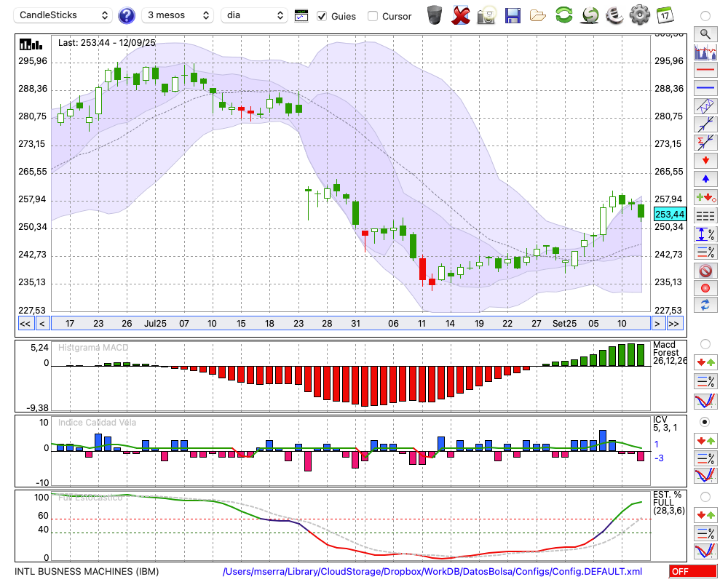The width and height of the screenshot is (728, 582).
Task: Click the blue rotate arrows icon
Action: pos(705,305)
